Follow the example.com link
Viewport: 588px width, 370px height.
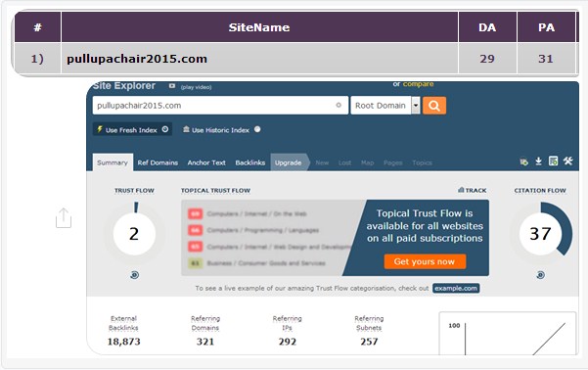click(x=456, y=288)
